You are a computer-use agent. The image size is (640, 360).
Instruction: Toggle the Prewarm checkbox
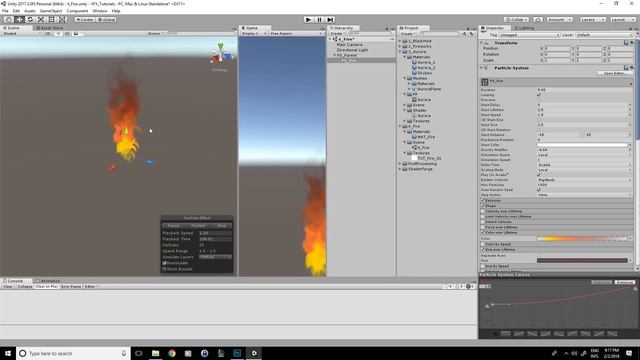(539, 100)
